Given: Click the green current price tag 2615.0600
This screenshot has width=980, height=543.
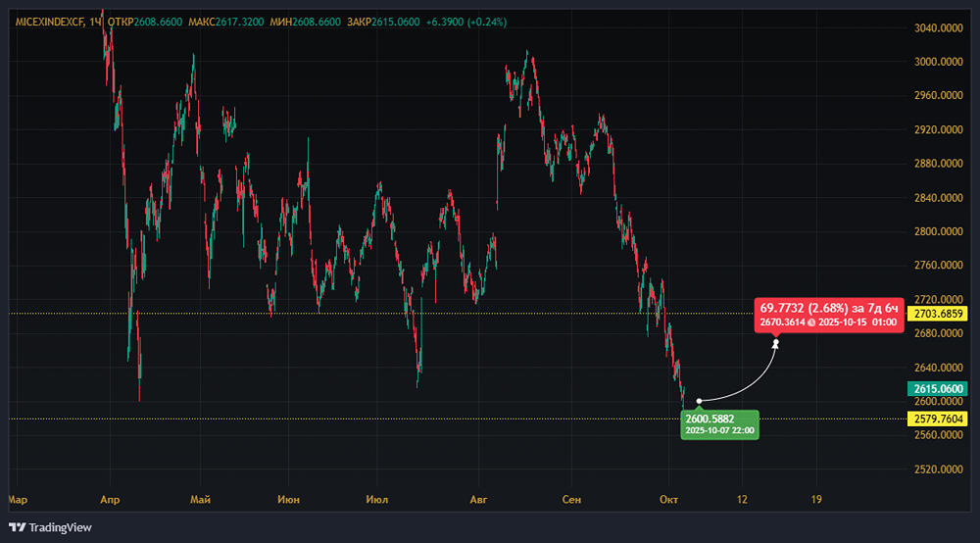Looking at the screenshot, I should 939,388.
